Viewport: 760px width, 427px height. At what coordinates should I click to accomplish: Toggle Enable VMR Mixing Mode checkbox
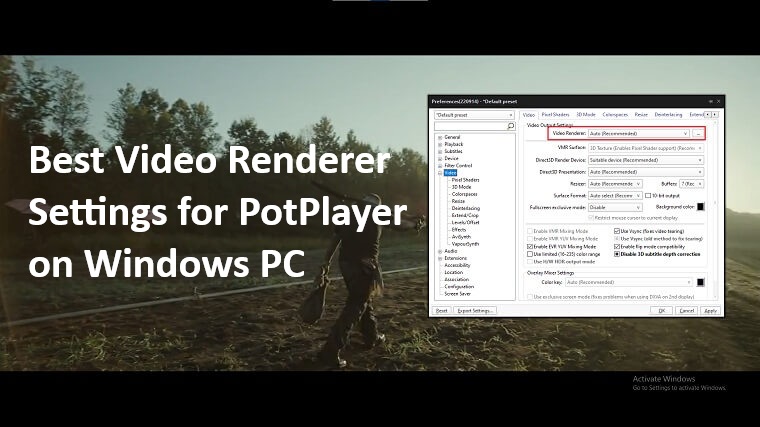(x=530, y=231)
